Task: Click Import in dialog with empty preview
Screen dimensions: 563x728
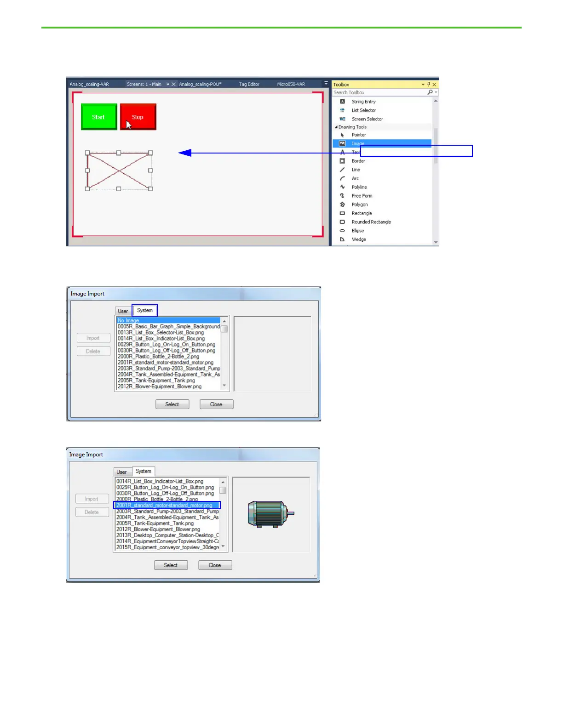Action: (93, 338)
